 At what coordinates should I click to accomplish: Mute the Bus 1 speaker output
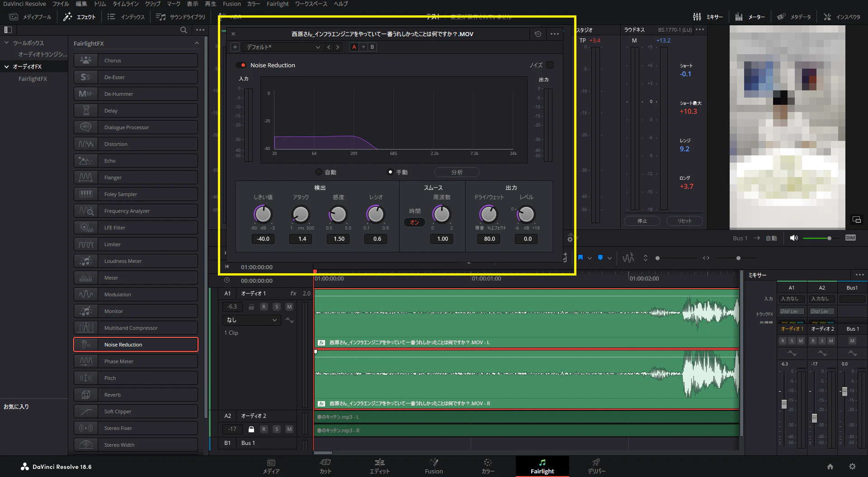(x=793, y=238)
